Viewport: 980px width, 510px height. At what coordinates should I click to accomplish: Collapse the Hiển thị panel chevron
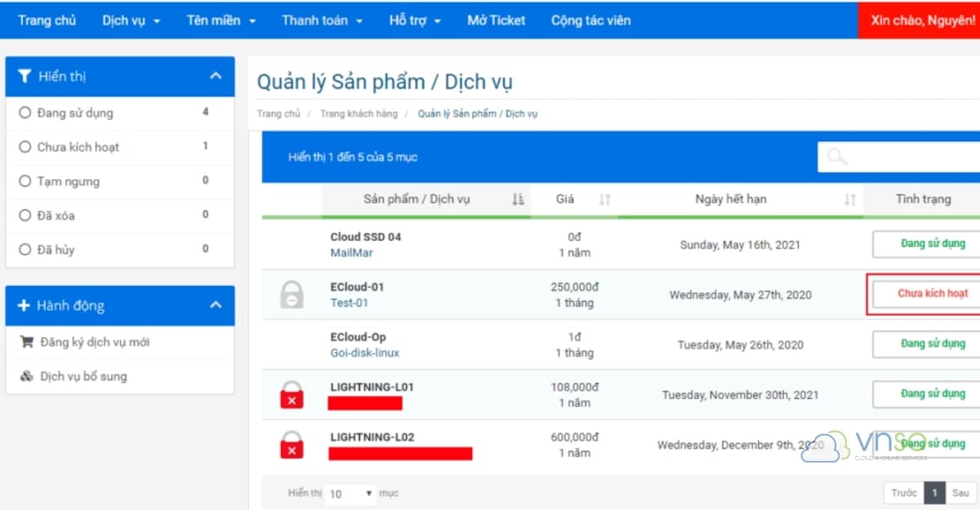coord(216,76)
